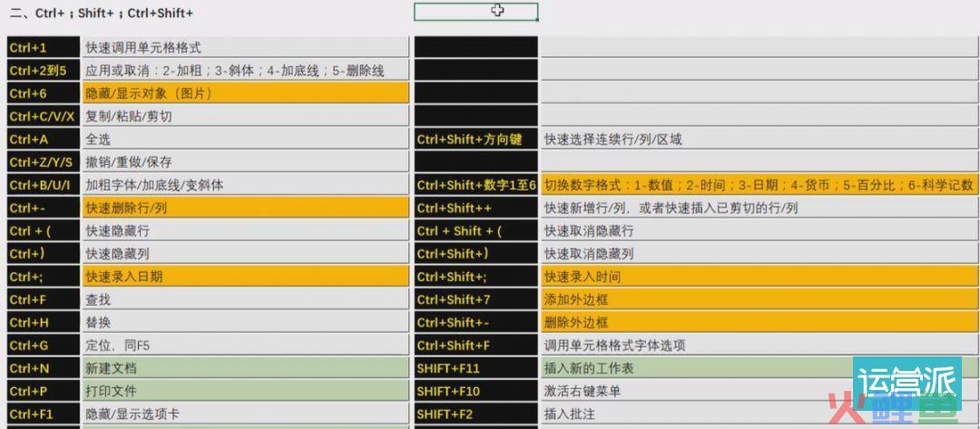Select the orange cell '删除外边框'
Image resolution: width=980 pixels, height=429 pixels.
tap(759, 322)
